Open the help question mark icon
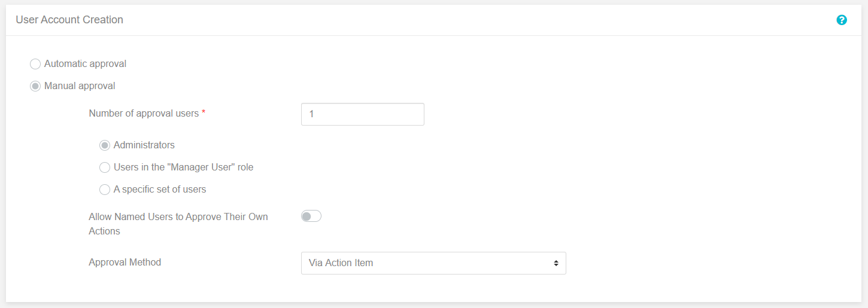868x308 pixels. (842, 20)
